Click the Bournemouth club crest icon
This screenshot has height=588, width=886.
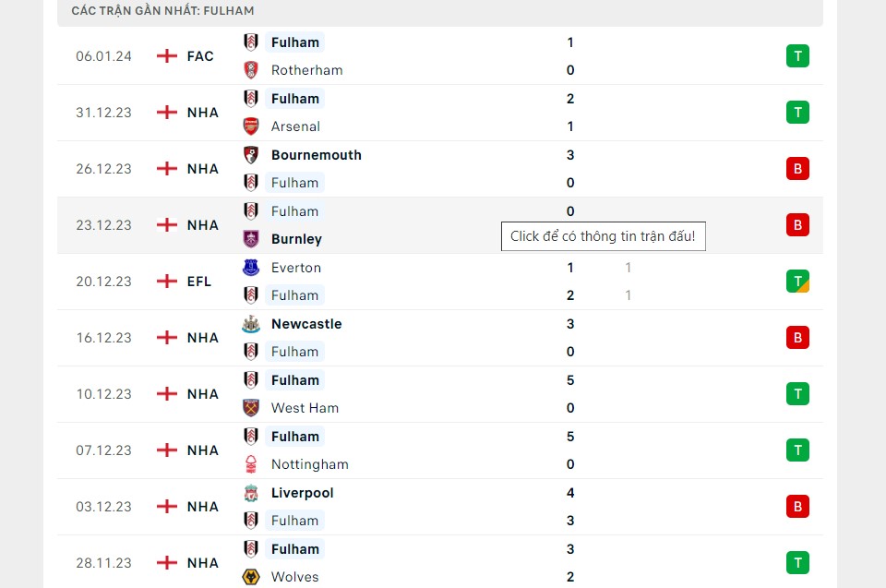pos(251,155)
